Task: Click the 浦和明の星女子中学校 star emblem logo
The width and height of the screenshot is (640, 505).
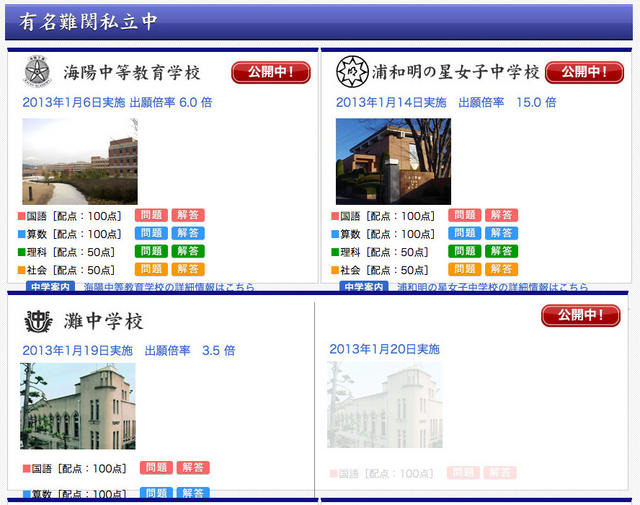Action: click(x=352, y=71)
